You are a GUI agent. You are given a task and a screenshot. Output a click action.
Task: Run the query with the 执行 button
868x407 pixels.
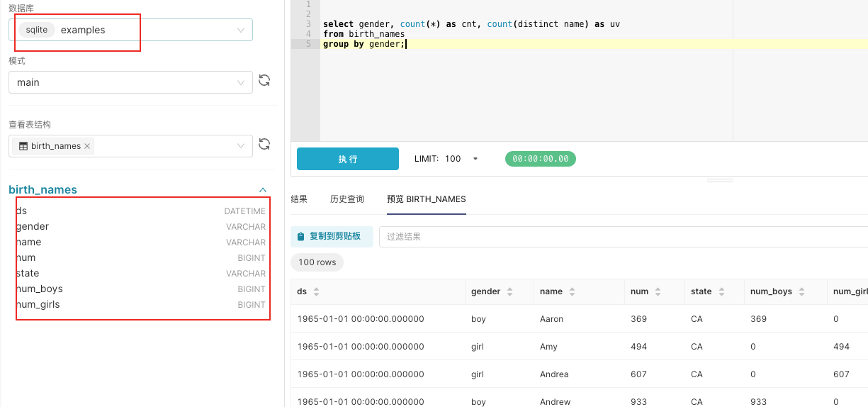coord(348,159)
